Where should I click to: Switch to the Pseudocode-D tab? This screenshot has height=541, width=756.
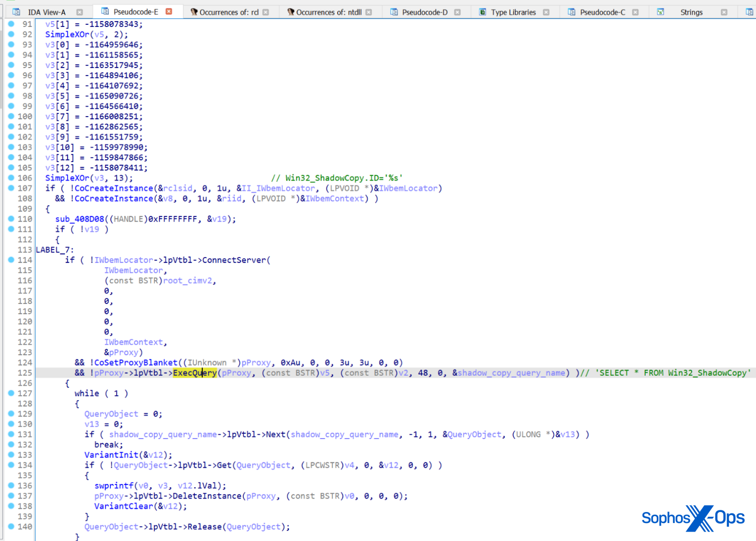(425, 12)
